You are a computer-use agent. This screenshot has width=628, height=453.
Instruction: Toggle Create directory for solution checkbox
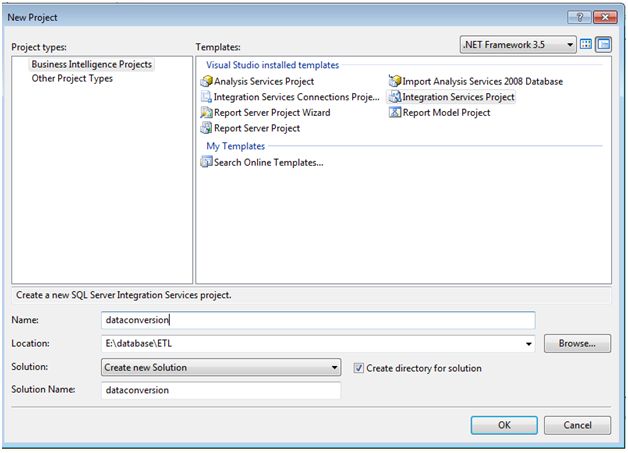[x=358, y=368]
